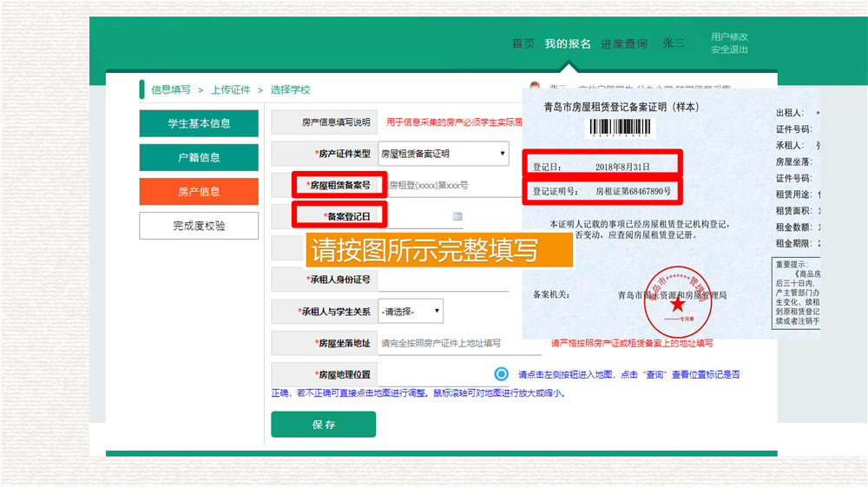Click the barcode on the sample certificate

pyautogui.click(x=620, y=128)
